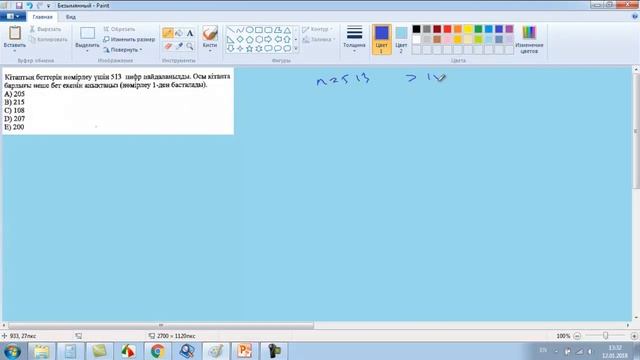Open the Paint help icon
The image size is (640, 360).
point(635,17)
